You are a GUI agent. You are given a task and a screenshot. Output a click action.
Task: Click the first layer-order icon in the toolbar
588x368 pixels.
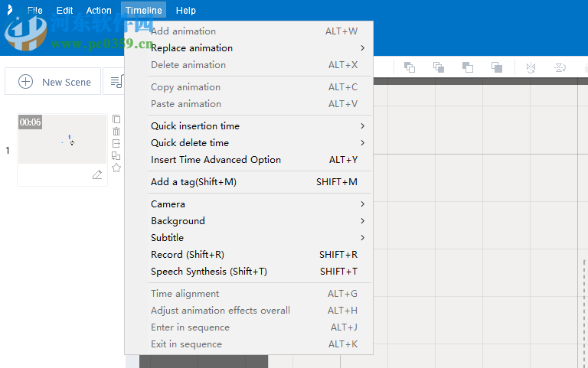(410, 67)
